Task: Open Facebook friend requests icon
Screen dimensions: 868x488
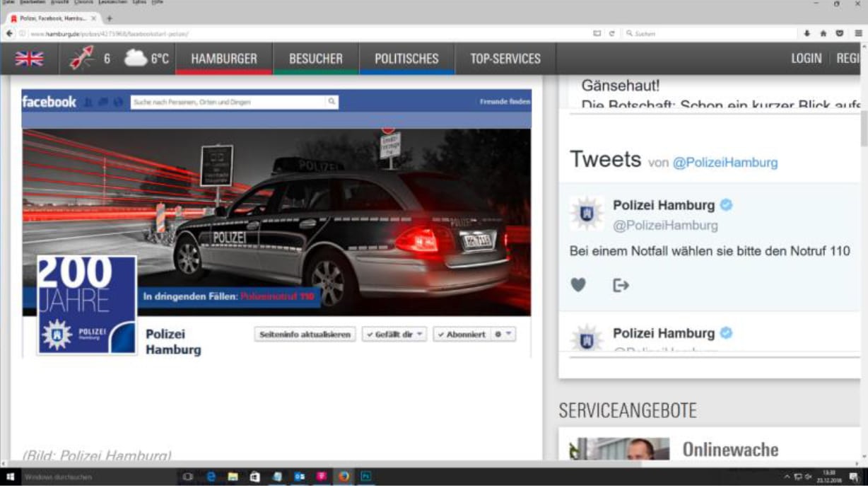Action: point(88,103)
